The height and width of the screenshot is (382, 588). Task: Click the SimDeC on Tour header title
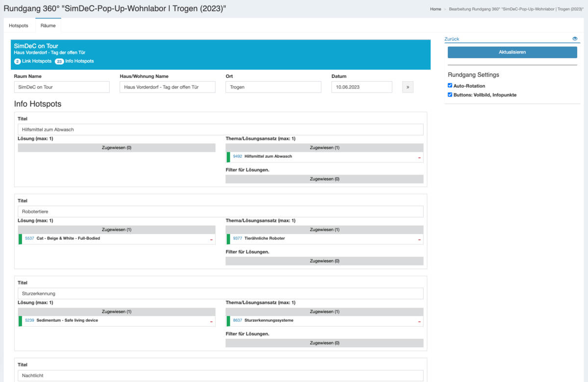pos(36,46)
